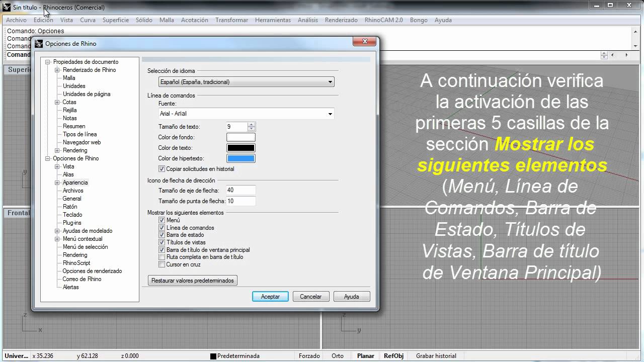The image size is (644, 362).
Task: Click the Univer... coordinate mode label in status bar
Action: tap(17, 356)
